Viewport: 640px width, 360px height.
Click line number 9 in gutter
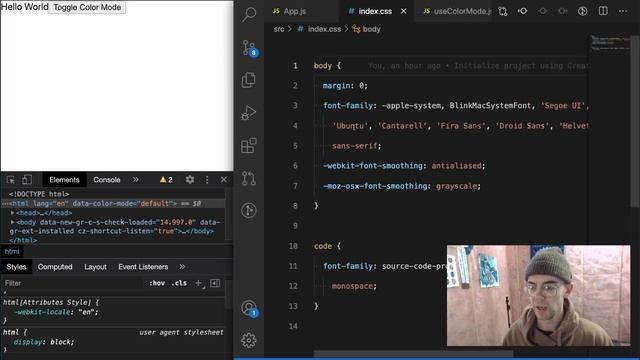point(295,226)
